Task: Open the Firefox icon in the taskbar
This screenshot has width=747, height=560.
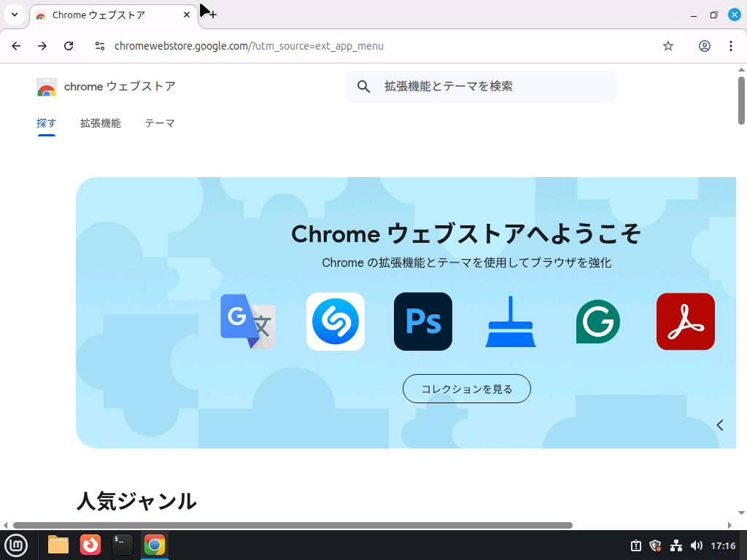Action: pos(90,545)
